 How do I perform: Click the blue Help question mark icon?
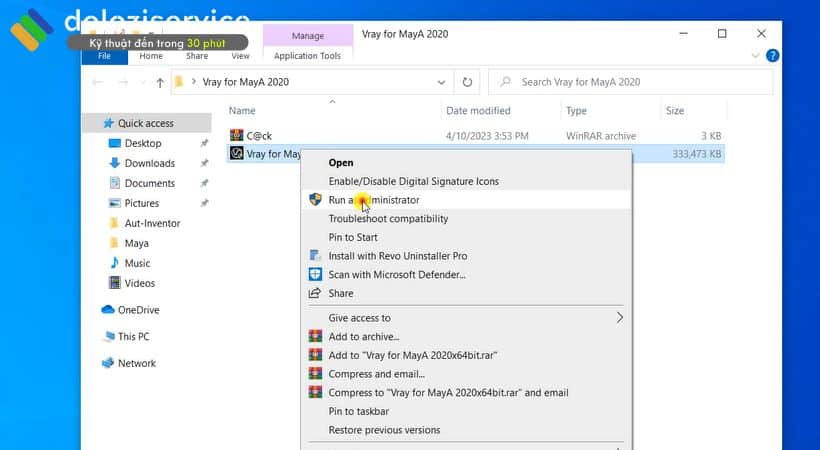click(x=772, y=56)
